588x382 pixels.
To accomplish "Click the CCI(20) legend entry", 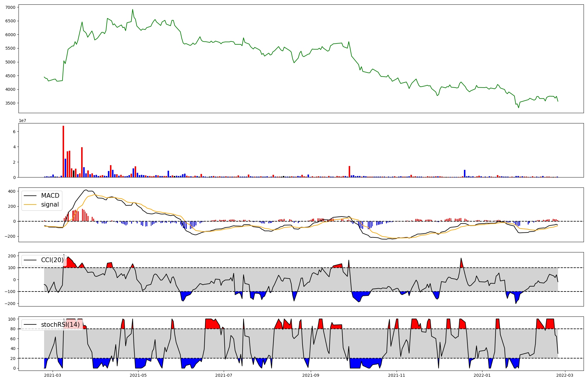I will [x=52, y=260].
